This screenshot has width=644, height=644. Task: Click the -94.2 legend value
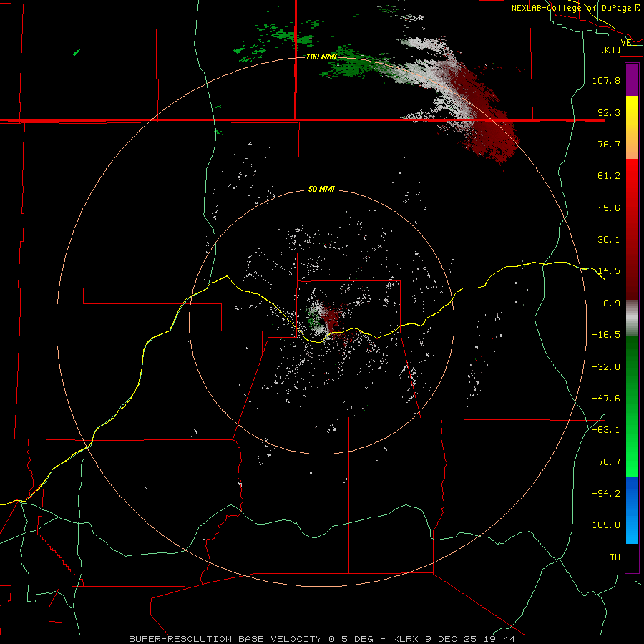(x=606, y=493)
